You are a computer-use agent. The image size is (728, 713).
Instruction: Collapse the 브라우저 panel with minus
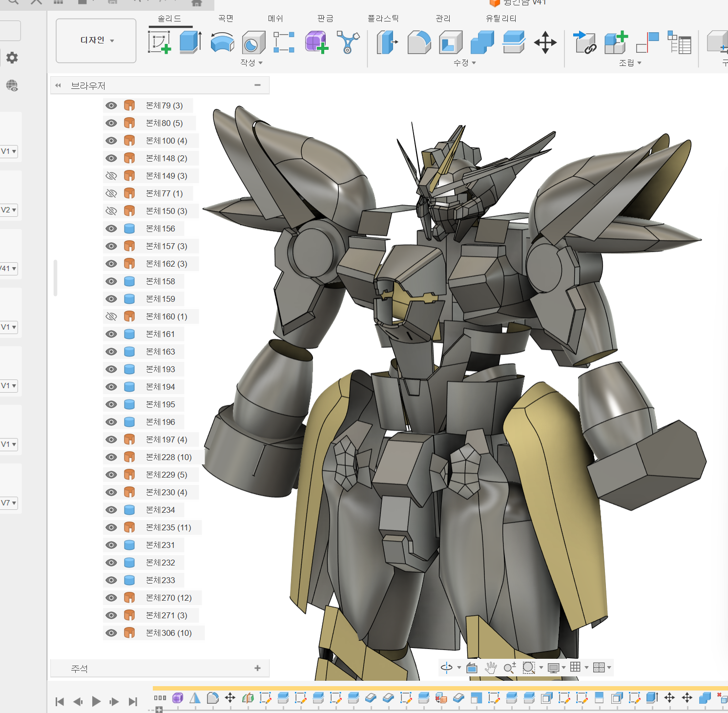257,85
